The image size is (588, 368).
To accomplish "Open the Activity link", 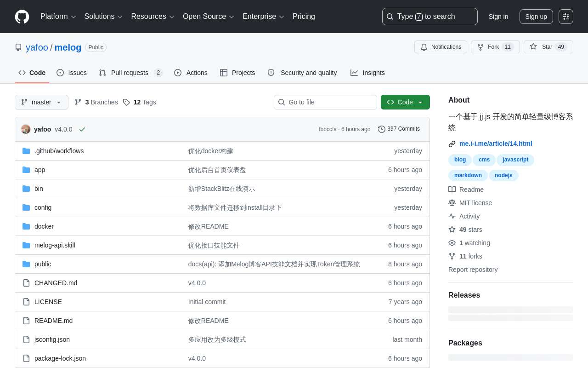I will [x=464, y=216].
